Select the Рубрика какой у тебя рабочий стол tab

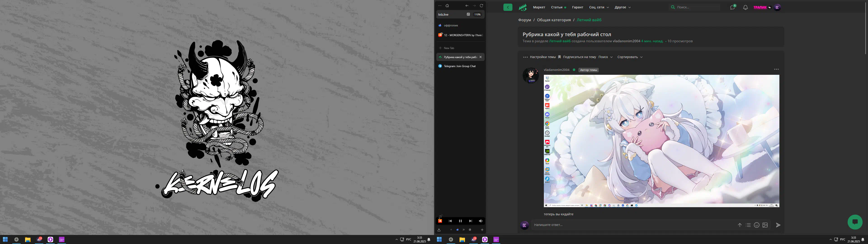coord(460,57)
